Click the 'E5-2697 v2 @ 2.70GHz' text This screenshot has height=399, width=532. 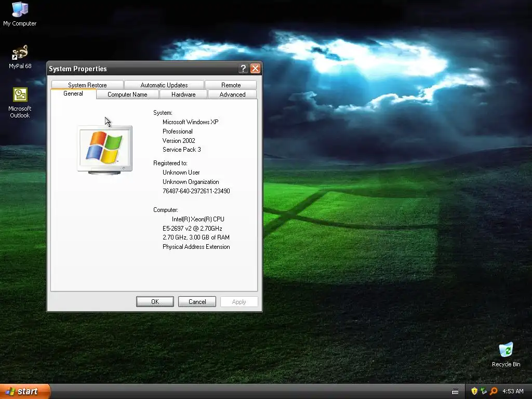pyautogui.click(x=192, y=229)
